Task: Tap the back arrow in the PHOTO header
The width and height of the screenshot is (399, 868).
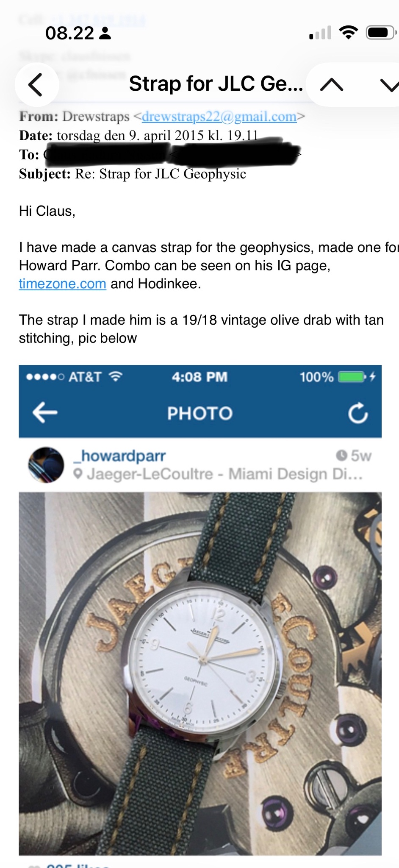Action: pos(45,412)
